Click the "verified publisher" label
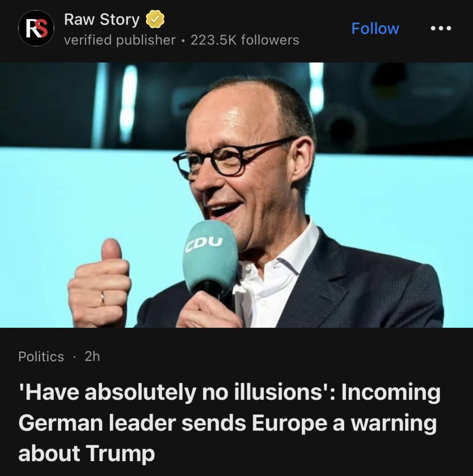473x476 pixels. (x=120, y=40)
